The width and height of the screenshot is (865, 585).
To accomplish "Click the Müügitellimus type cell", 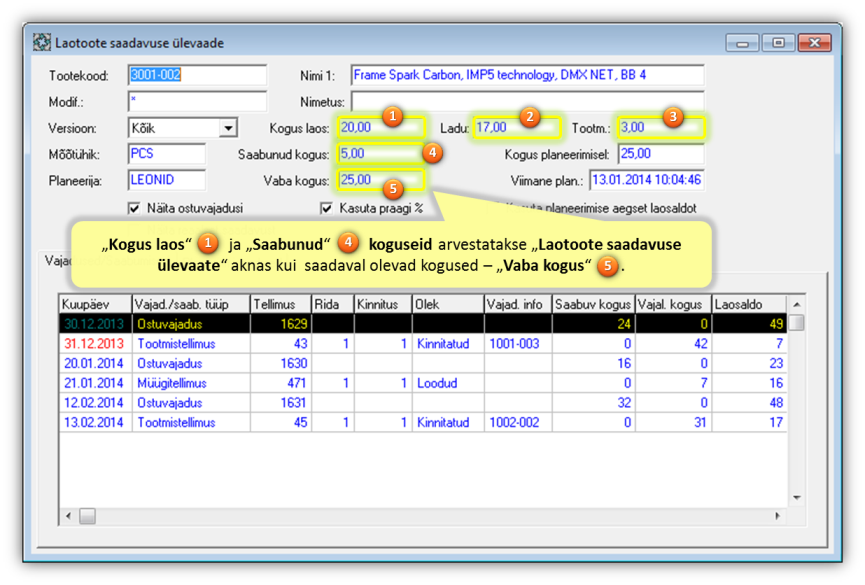I will 191,383.
